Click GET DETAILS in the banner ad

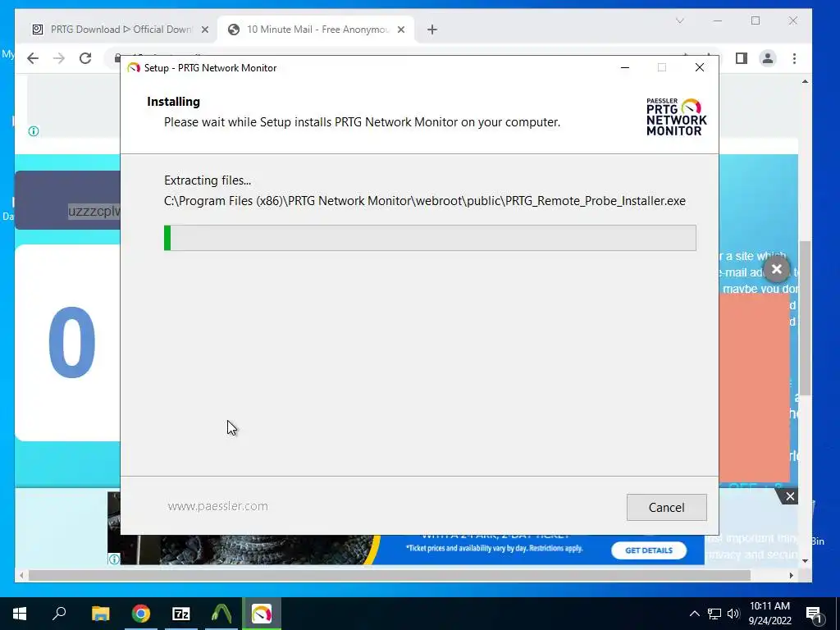(648, 550)
